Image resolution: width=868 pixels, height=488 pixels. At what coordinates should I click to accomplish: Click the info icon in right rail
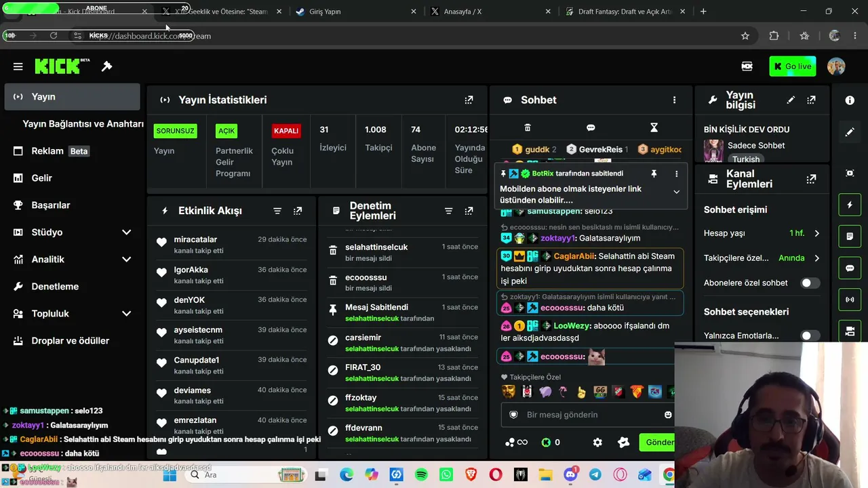click(850, 100)
